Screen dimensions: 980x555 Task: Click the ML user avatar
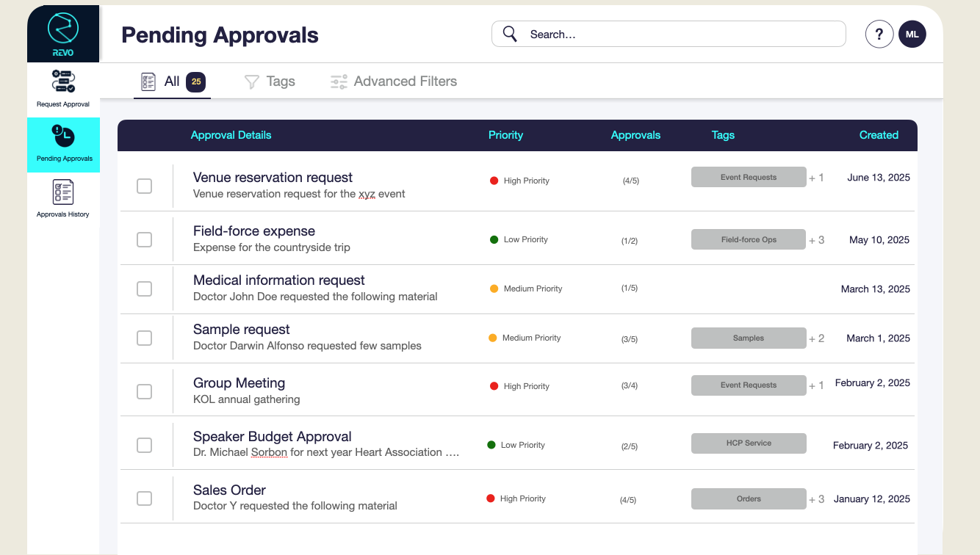912,34
